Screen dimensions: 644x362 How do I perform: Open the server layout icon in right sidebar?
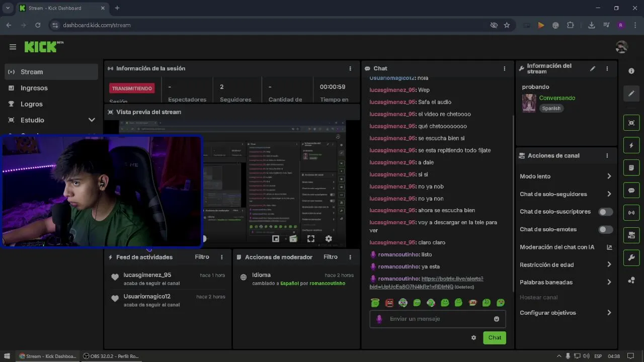coord(631,235)
